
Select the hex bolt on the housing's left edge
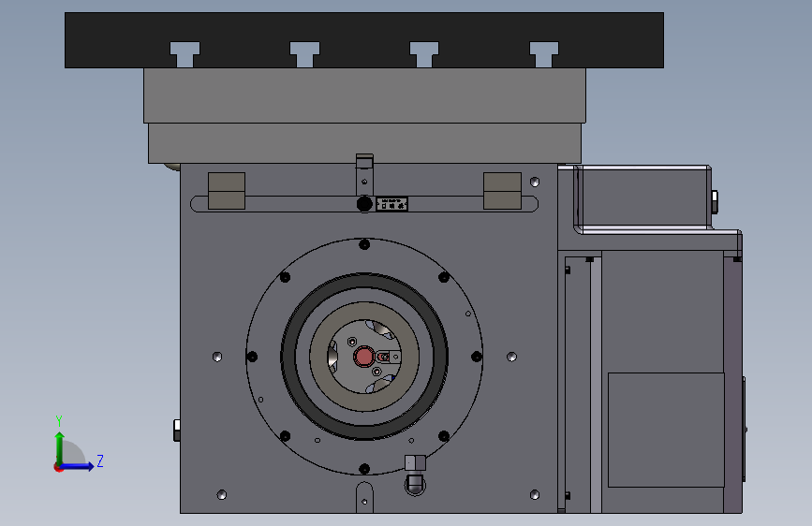(177, 431)
